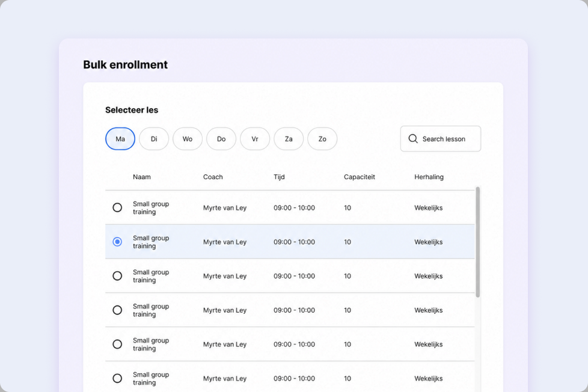Click the Bulk enrollment heading

[126, 64]
